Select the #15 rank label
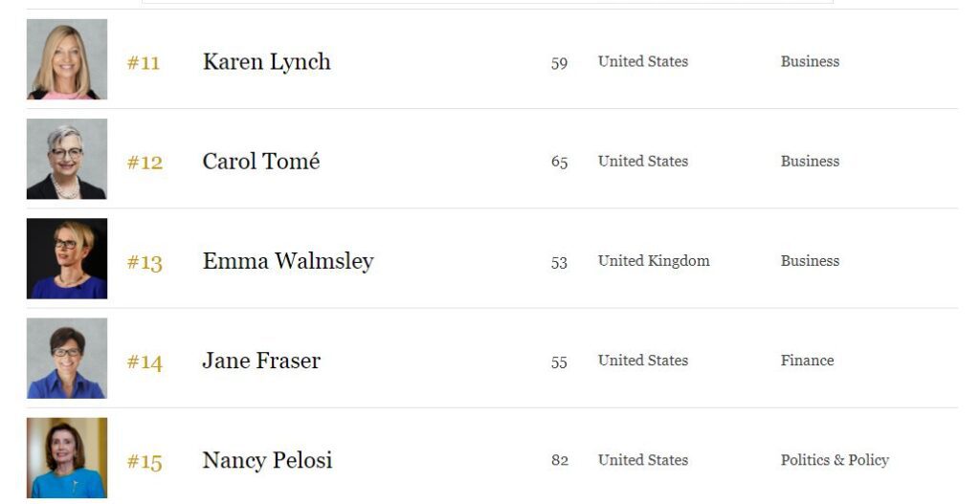The image size is (980, 504). [145, 462]
